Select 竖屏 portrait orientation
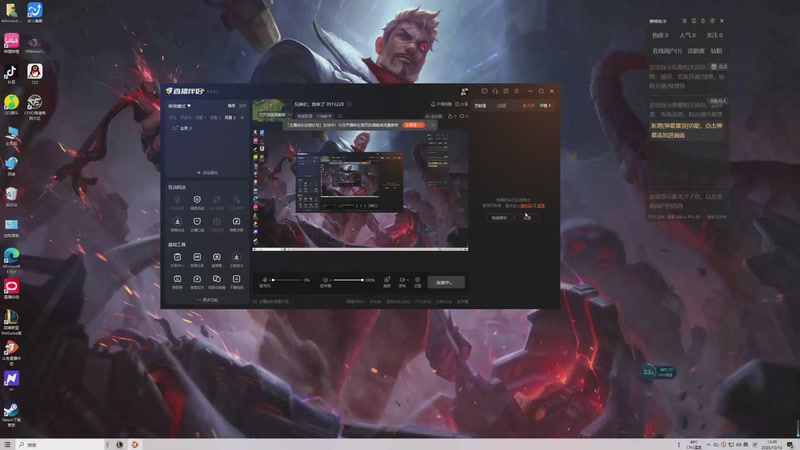Image resolution: width=800 pixels, height=450 pixels. (x=242, y=106)
